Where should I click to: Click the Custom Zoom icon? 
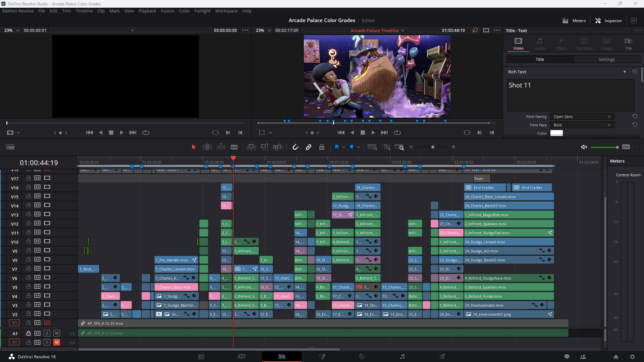coord(399,147)
